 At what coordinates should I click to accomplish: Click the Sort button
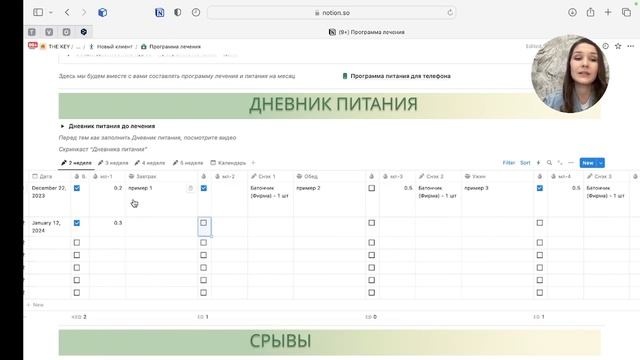525,163
